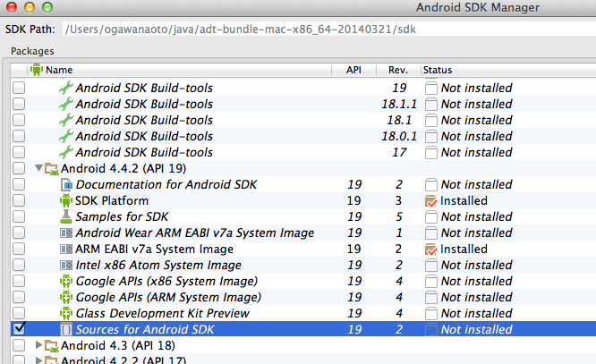Click the Documentation for Android SDK icon
Screen dimensions: 596x364
tap(66, 184)
